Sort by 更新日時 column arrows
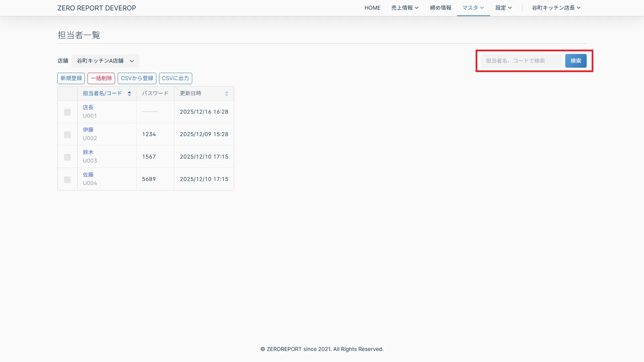Screen dimensions: 644x362 click(x=226, y=94)
